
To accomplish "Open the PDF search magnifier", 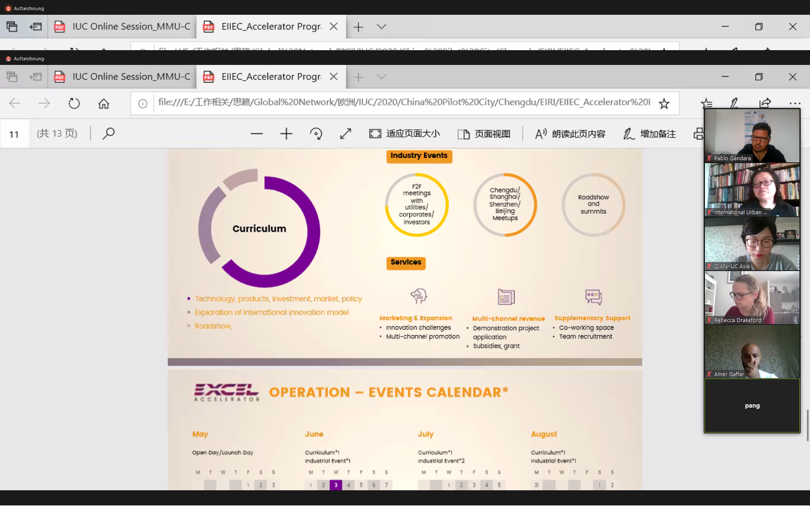I will click(108, 134).
